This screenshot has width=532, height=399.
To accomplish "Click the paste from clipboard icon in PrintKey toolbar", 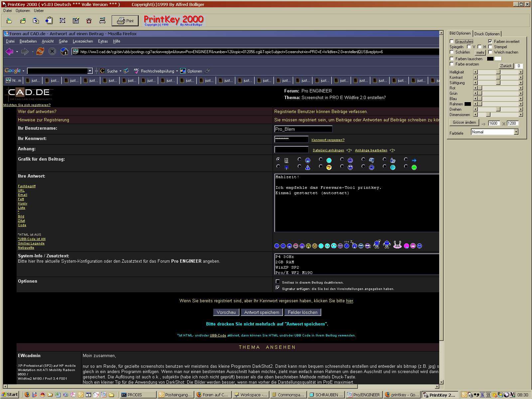I will pos(49,21).
